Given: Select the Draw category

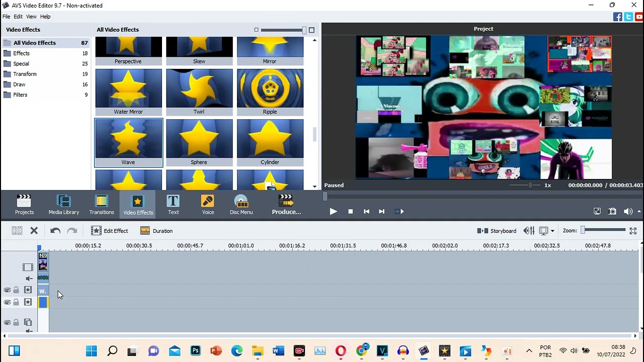Looking at the screenshot, I should point(45,84).
